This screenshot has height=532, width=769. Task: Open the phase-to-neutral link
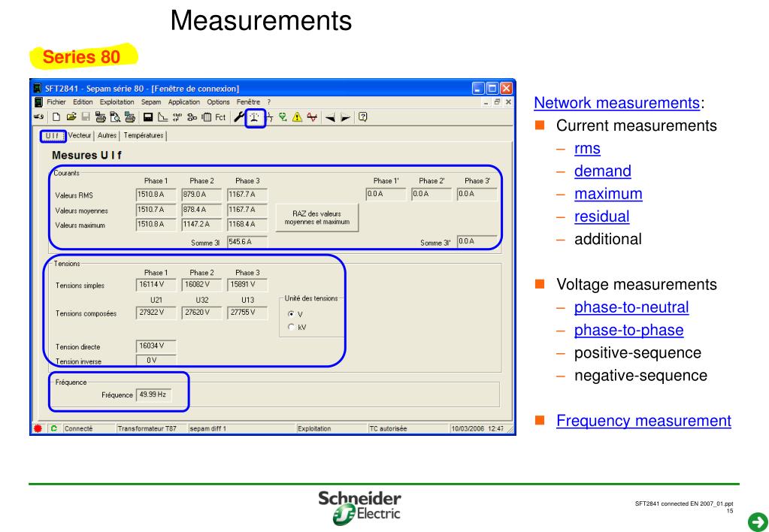pos(631,307)
